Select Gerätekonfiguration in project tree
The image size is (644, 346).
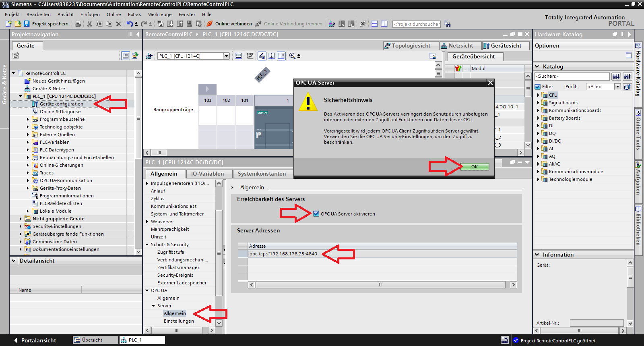click(61, 104)
